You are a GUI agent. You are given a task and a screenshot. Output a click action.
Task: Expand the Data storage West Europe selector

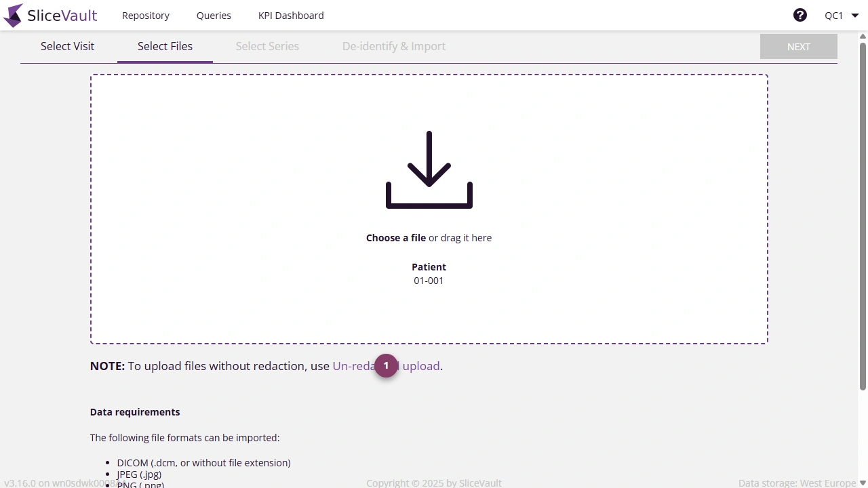(800, 483)
